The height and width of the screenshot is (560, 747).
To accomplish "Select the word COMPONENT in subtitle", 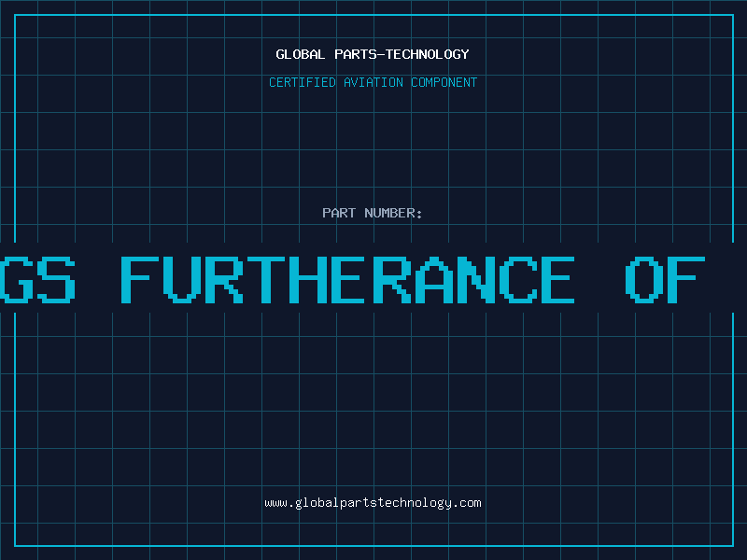I will 444,82.
